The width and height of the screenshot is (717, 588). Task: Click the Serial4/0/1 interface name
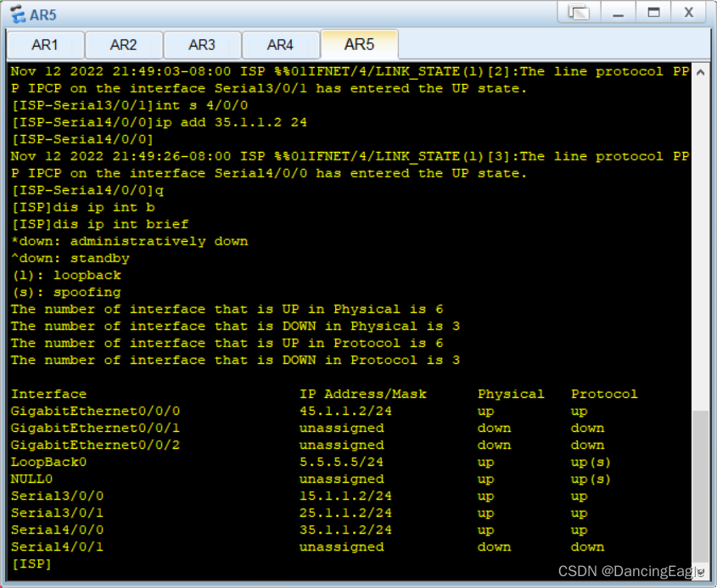click(57, 546)
